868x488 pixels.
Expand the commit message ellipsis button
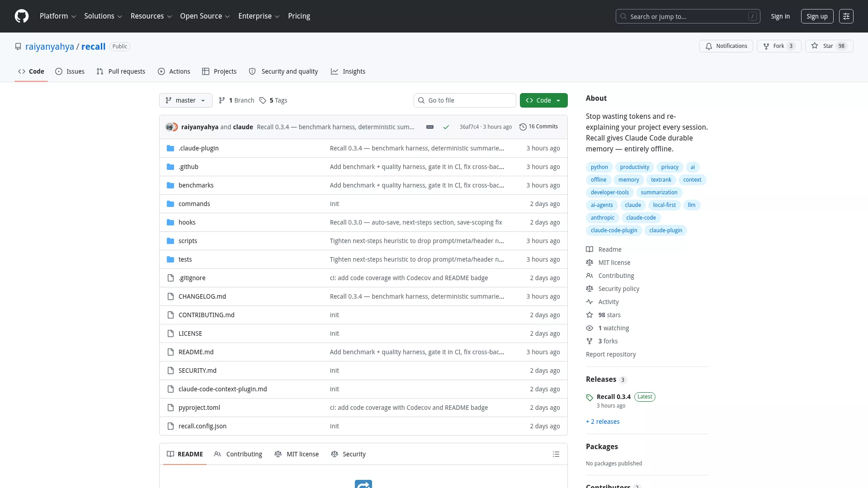point(430,127)
